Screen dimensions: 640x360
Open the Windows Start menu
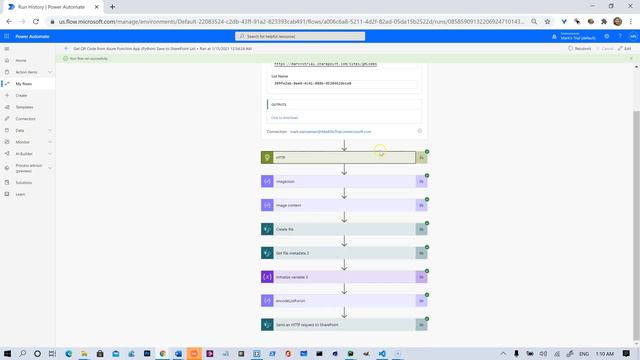click(7, 353)
